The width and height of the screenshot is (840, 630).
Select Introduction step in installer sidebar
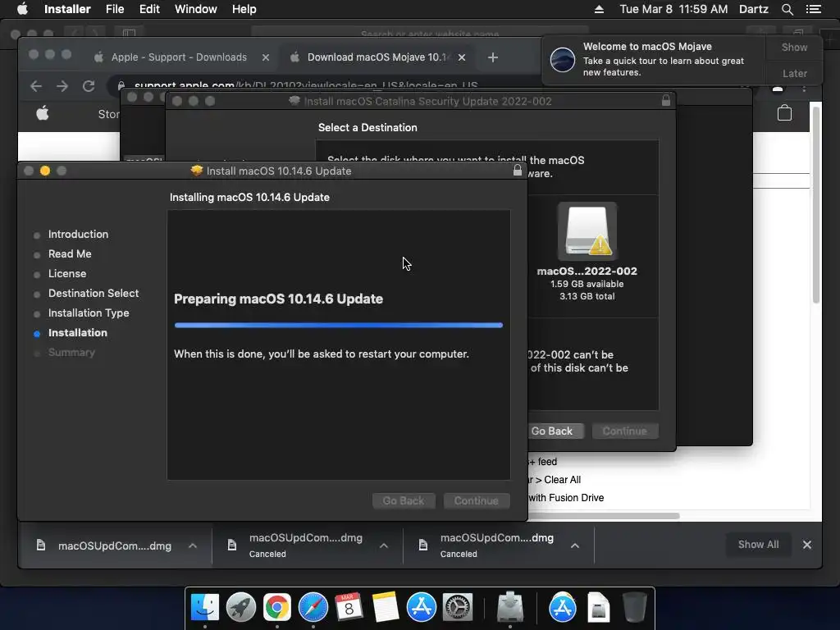[x=78, y=234]
